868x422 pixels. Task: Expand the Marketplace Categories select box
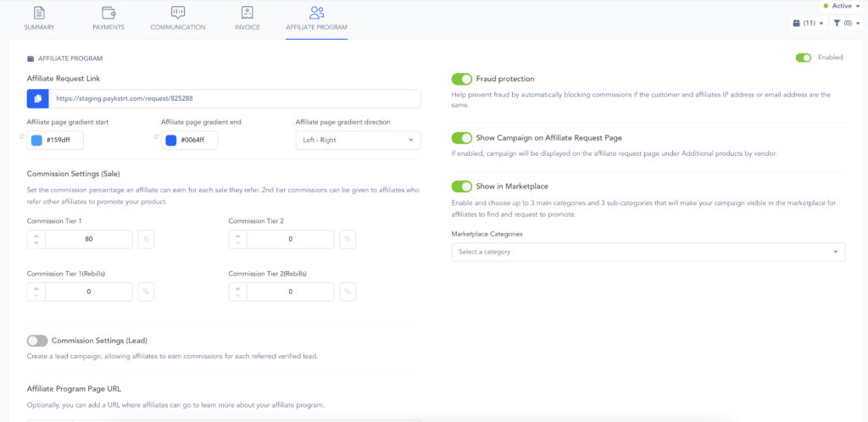pyautogui.click(x=648, y=252)
